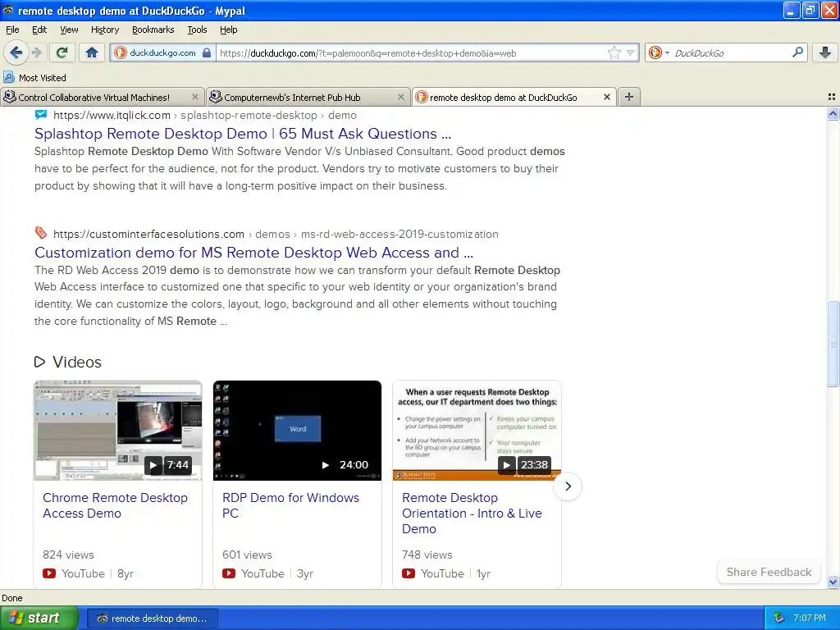Click RDP Demo for Windows PC title
The image size is (840, 630).
[x=291, y=505]
